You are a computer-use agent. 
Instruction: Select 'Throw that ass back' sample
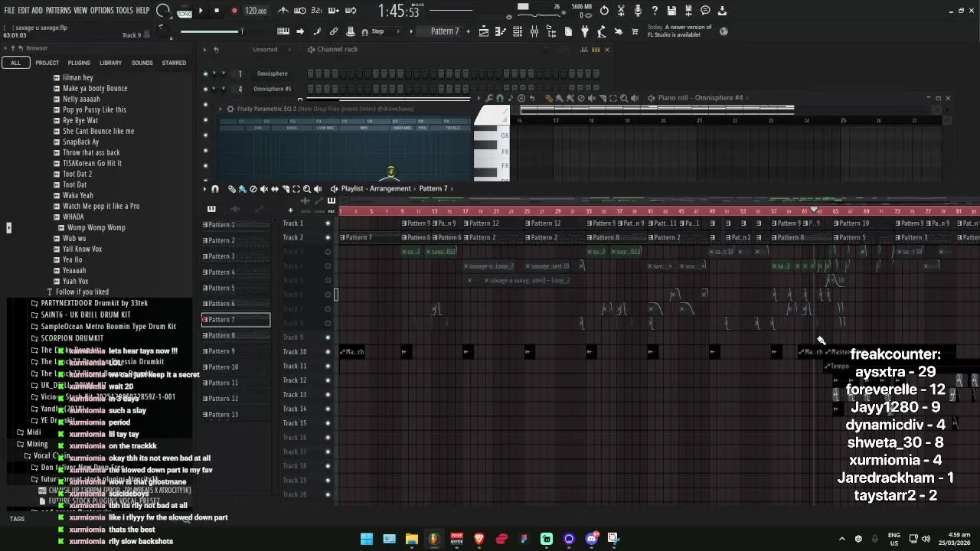click(x=91, y=152)
